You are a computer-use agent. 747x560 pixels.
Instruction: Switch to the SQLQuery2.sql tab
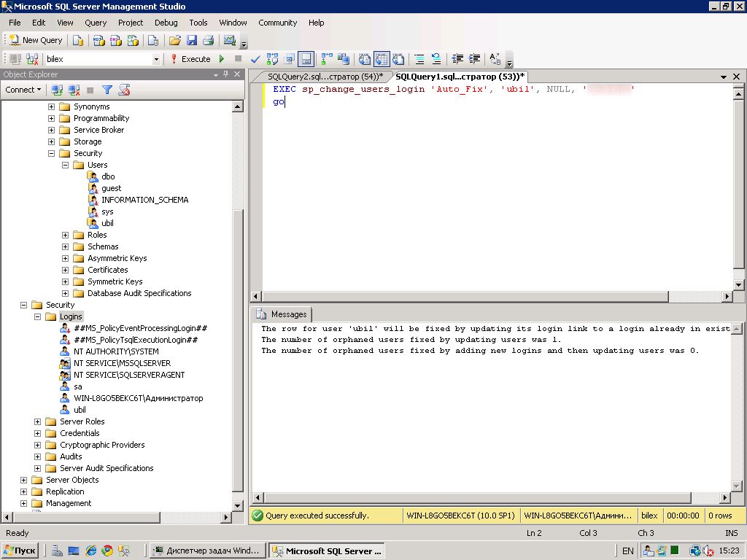pyautogui.click(x=325, y=77)
